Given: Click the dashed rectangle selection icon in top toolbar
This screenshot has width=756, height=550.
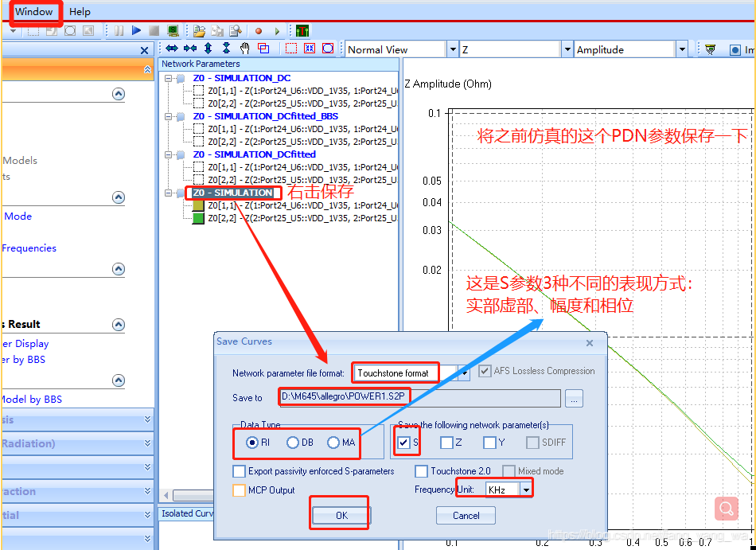Looking at the screenshot, I should [33, 31].
